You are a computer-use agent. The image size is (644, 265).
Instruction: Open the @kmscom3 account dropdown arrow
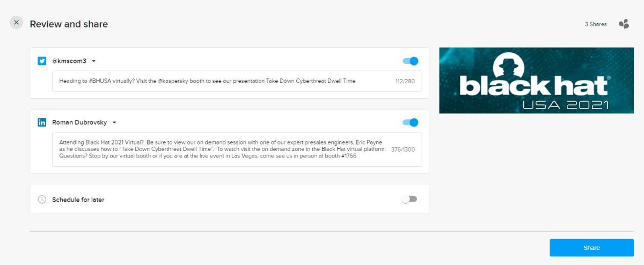pyautogui.click(x=93, y=61)
